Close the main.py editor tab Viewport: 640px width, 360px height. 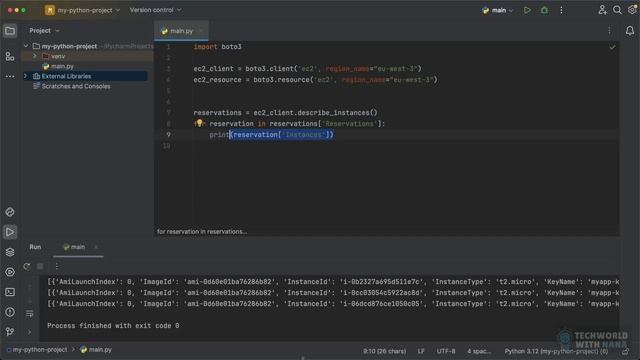click(201, 31)
